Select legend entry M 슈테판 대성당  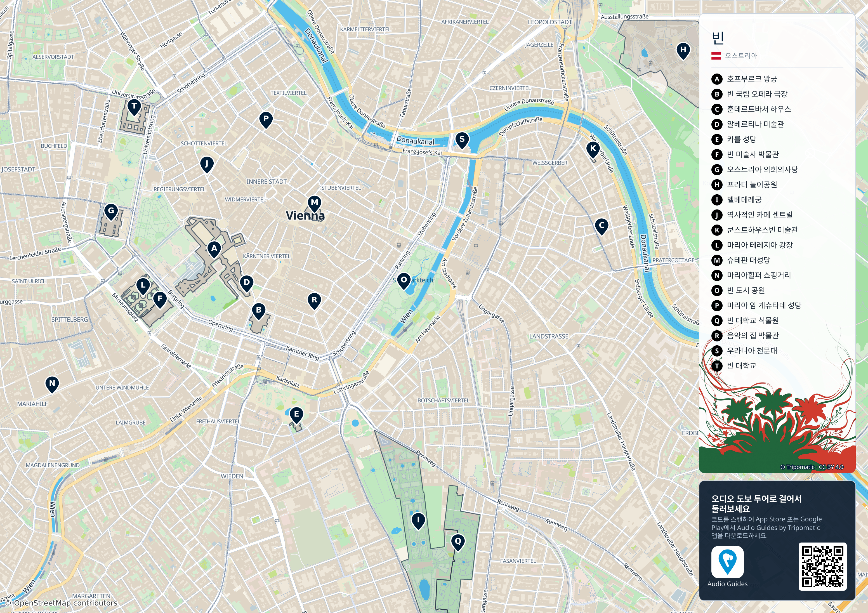[x=740, y=260]
